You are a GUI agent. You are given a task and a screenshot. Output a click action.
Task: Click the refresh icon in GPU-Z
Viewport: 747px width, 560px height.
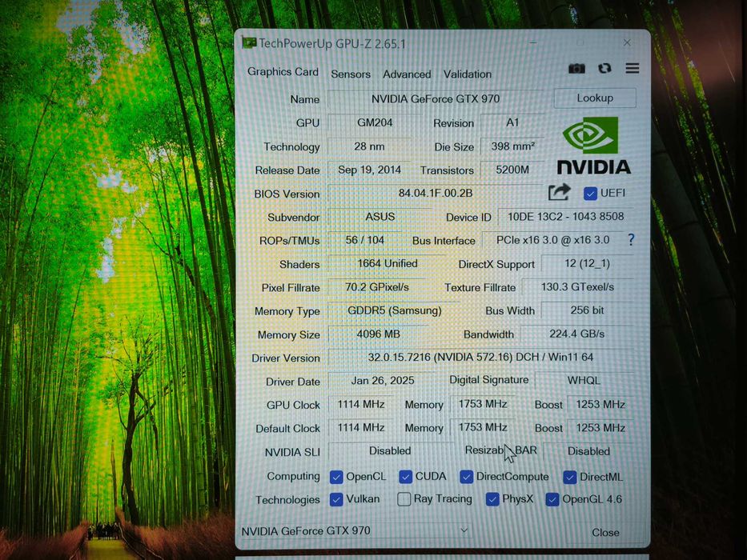point(604,69)
